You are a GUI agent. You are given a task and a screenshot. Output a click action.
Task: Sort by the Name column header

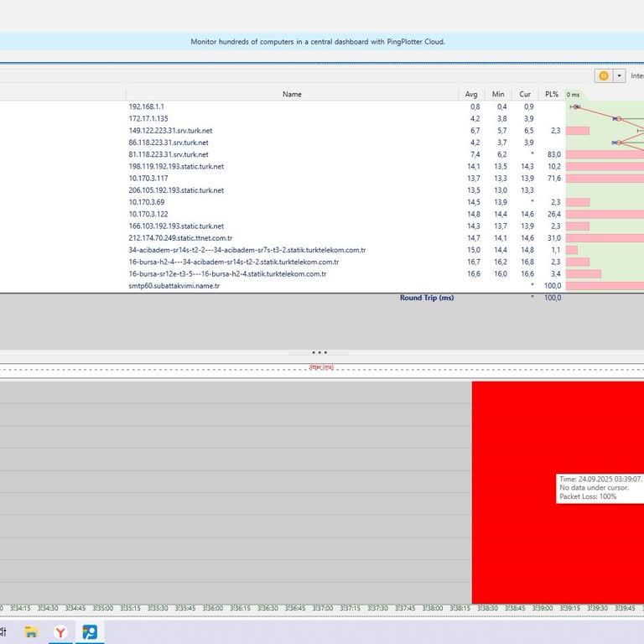[292, 94]
